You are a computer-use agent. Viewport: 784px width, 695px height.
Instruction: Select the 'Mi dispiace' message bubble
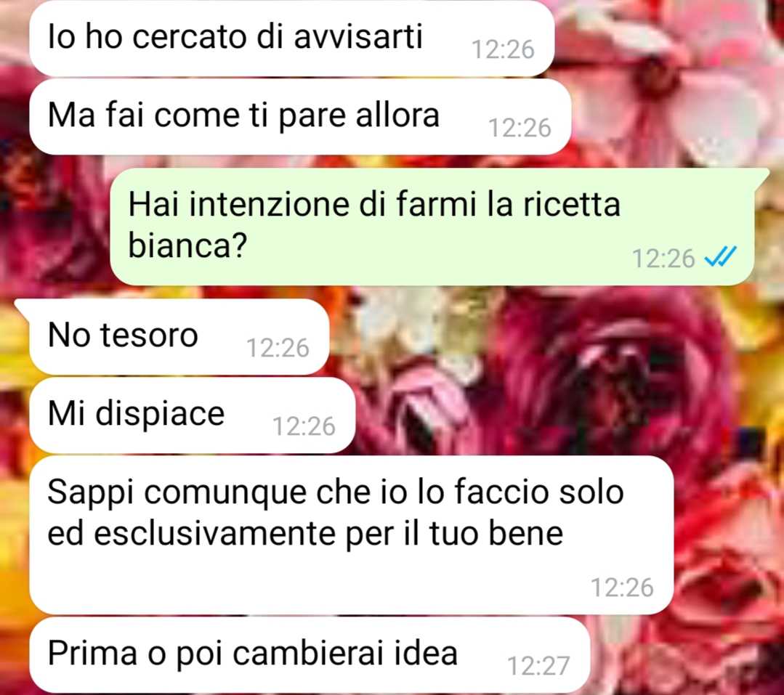[192, 415]
